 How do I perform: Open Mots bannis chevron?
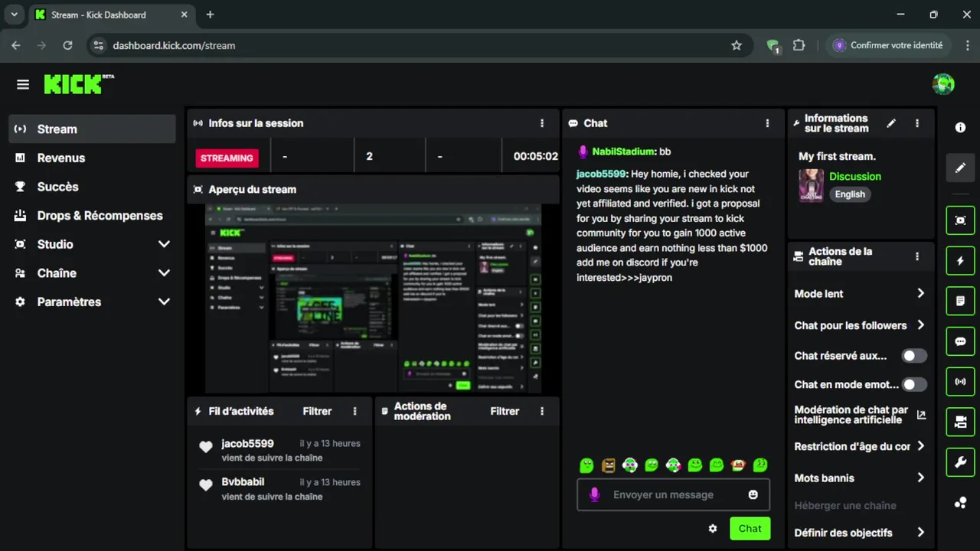920,478
